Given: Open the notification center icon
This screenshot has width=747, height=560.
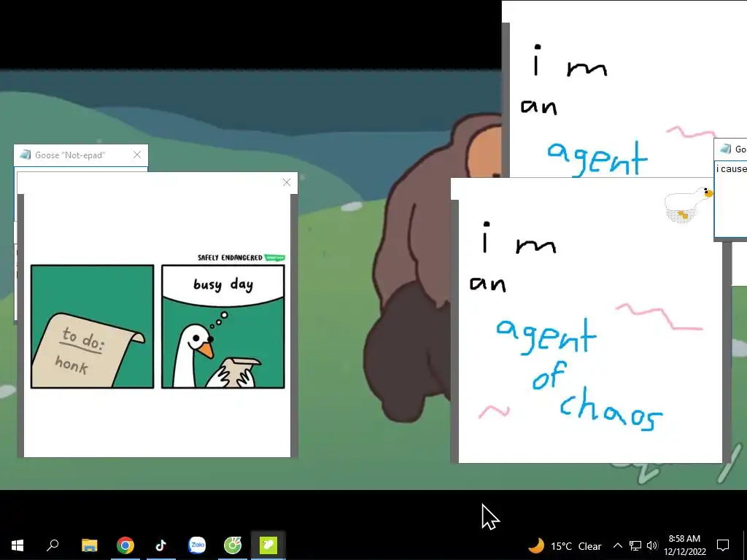Looking at the screenshot, I should tap(723, 545).
